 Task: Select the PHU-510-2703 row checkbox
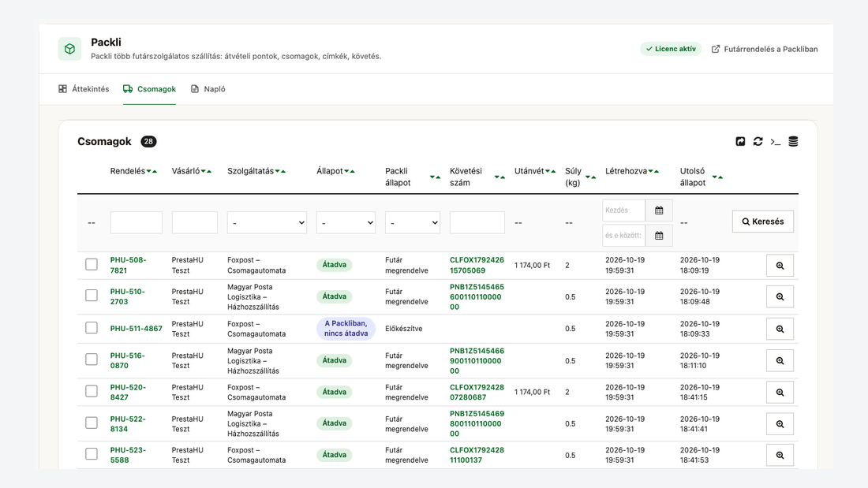92,296
